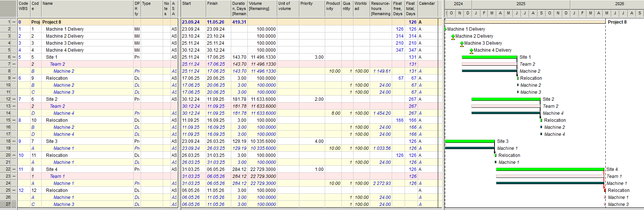
Task: Select row number 1 header
Action: pos(6,22)
